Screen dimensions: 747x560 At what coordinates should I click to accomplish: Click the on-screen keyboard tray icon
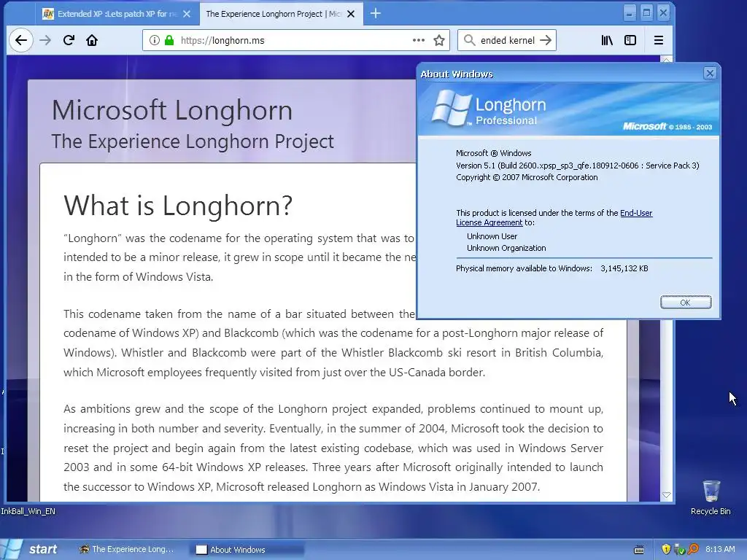pos(639,550)
